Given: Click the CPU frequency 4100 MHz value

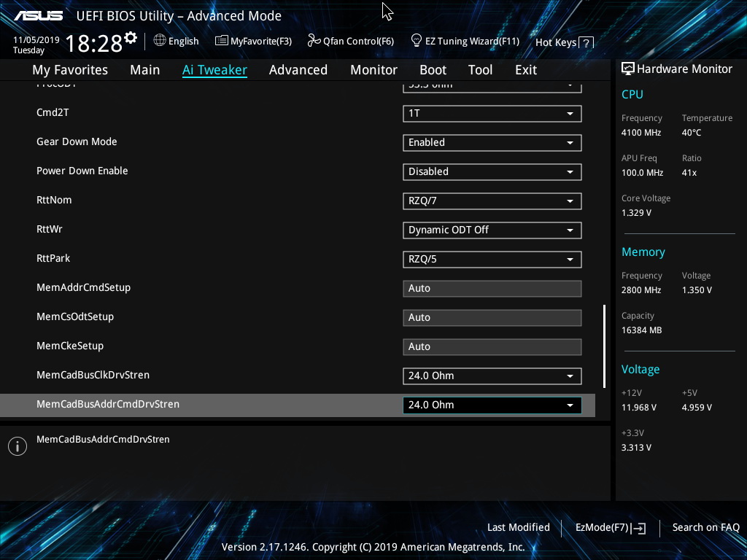Looking at the screenshot, I should point(640,133).
